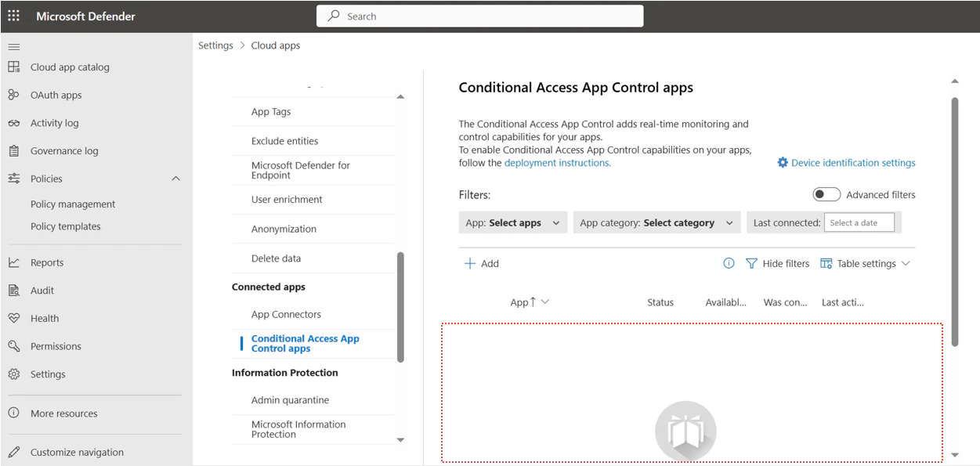Click the Governance log clipboard icon

[x=14, y=150]
